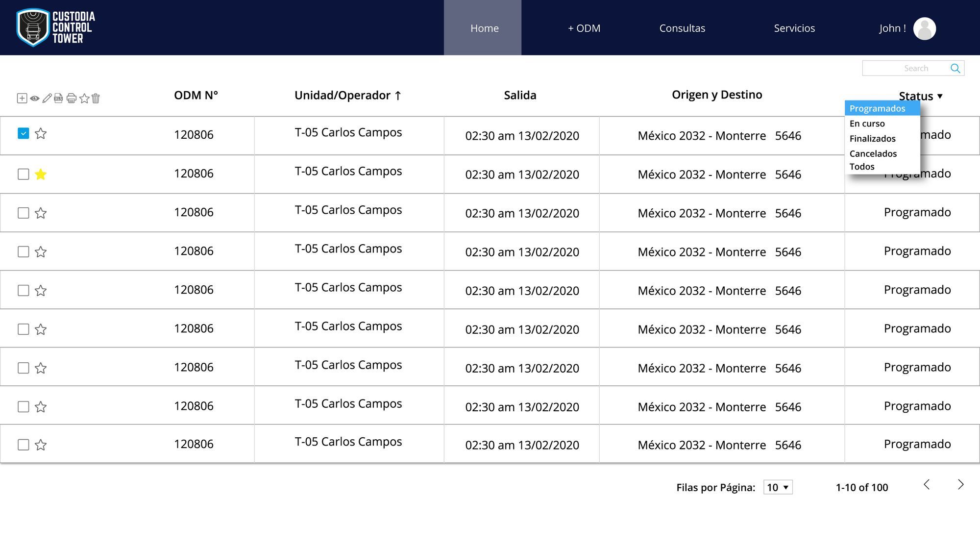Click the view eye icon in toolbar
The image size is (980, 551).
[x=35, y=99]
